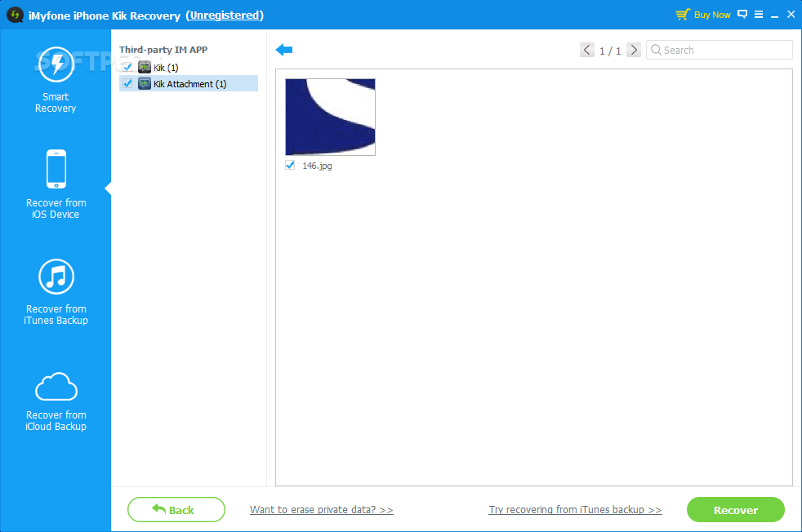The image size is (802, 532).
Task: Select Recover from iOS Device
Action: coord(56,184)
